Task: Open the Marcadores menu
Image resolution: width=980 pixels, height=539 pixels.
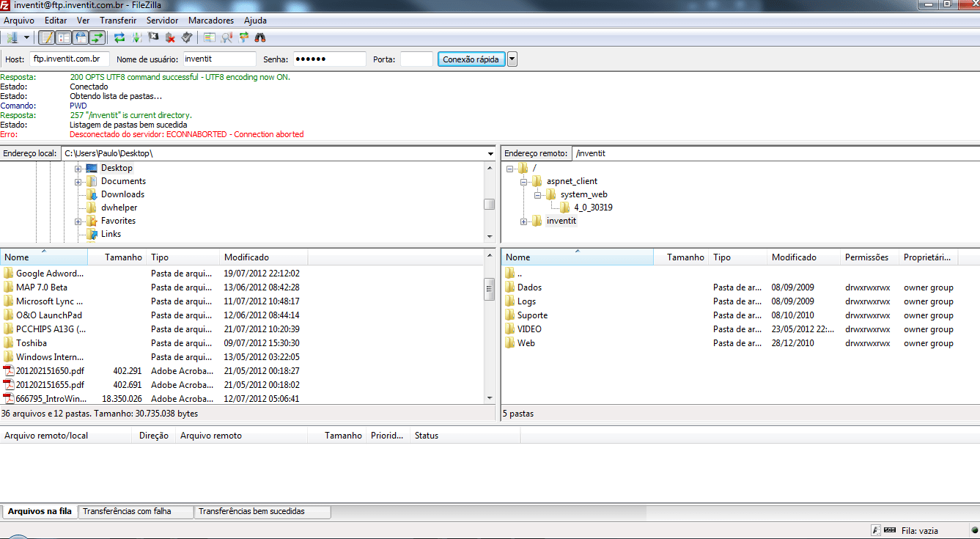Action: click(x=211, y=21)
